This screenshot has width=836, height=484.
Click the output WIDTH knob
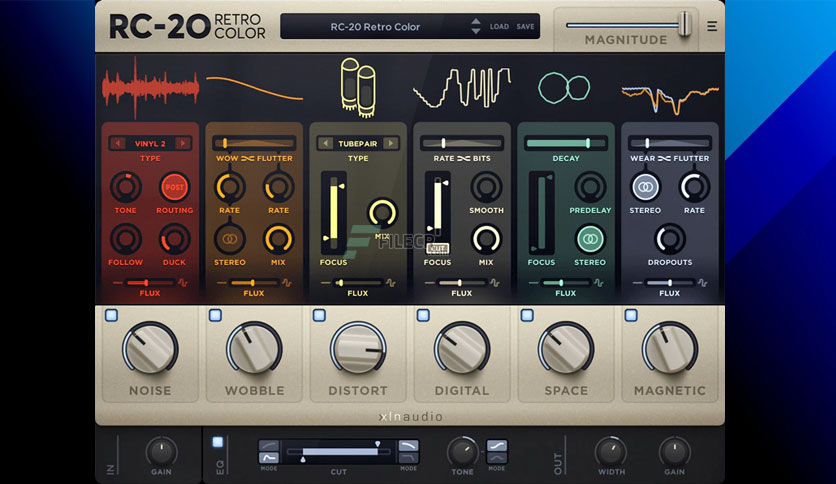point(610,452)
